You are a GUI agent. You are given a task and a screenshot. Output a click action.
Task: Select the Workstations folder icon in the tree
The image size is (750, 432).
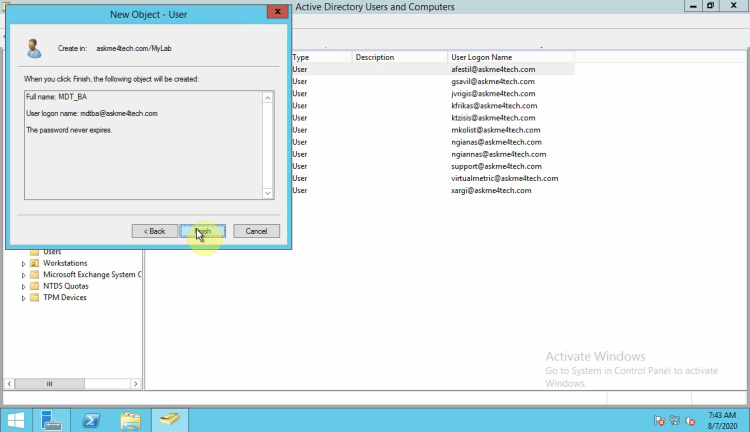coord(35,263)
